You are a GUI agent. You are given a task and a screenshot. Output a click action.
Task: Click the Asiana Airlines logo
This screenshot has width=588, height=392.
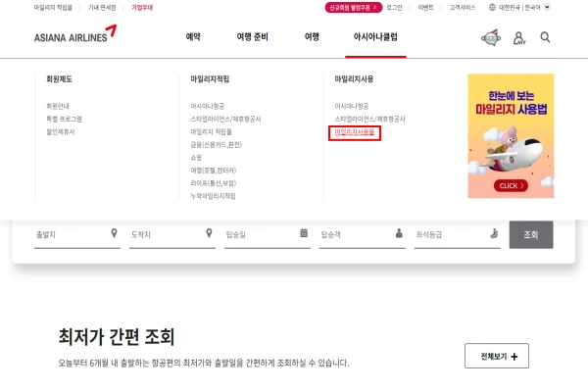click(x=75, y=33)
